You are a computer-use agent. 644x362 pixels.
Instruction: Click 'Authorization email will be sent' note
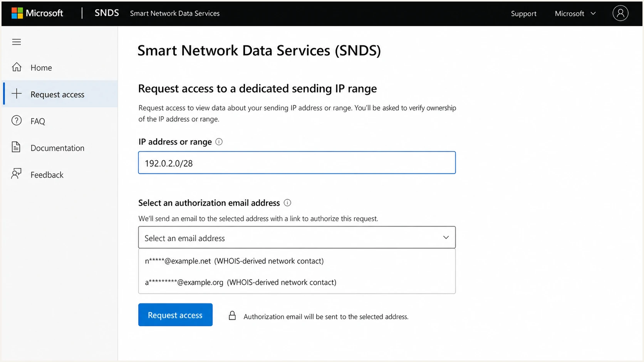coord(326,317)
